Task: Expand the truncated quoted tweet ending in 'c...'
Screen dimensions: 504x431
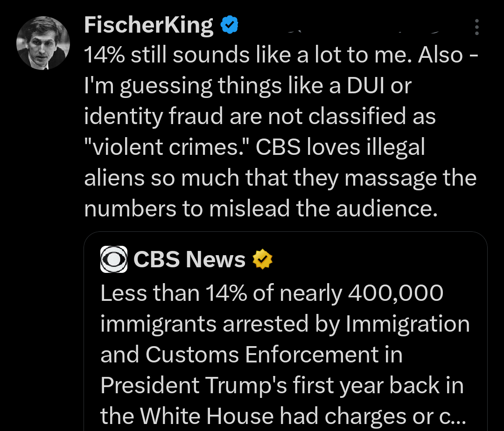Action: click(x=285, y=355)
